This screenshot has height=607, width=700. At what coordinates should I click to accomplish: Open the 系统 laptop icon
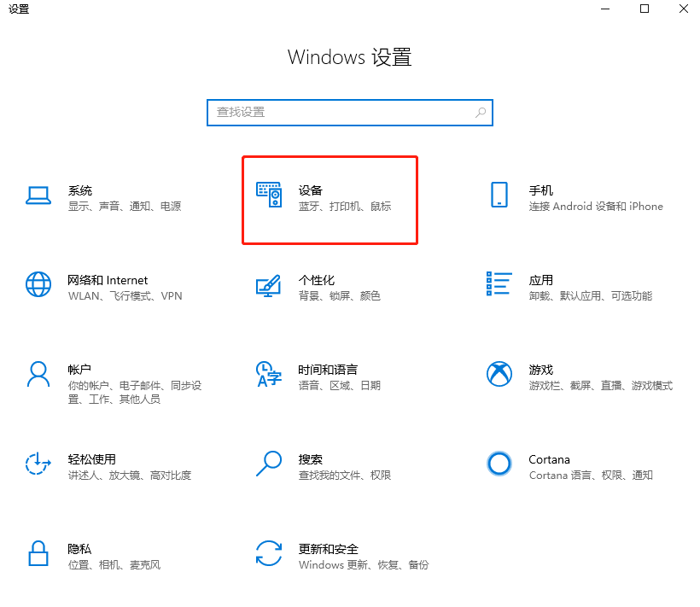38,196
